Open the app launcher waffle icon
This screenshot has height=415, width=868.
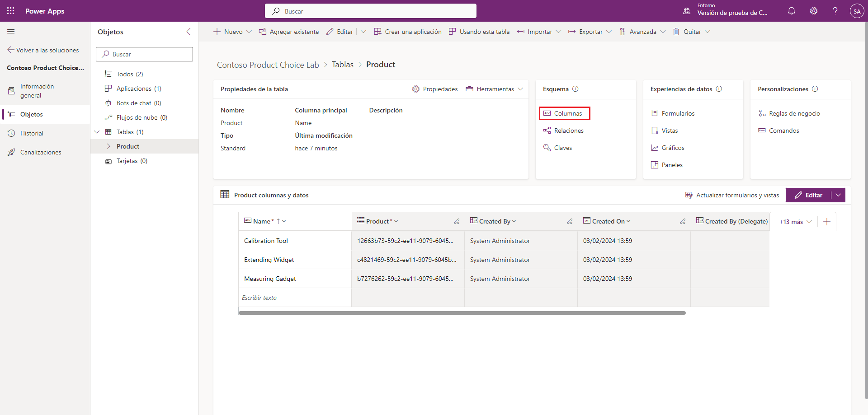pyautogui.click(x=11, y=11)
